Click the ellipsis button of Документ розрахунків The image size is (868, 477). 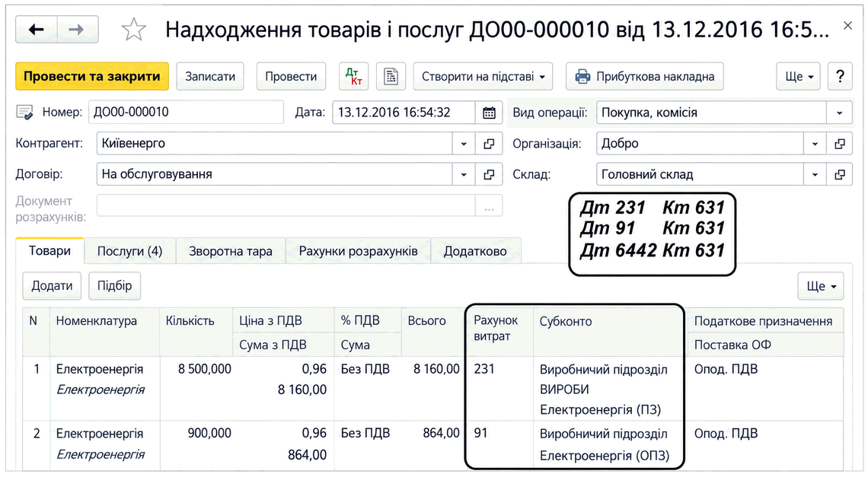(x=489, y=208)
